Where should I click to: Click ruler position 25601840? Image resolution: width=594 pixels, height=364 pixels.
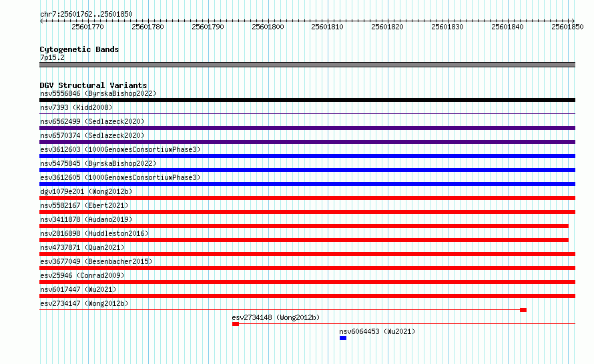point(507,27)
